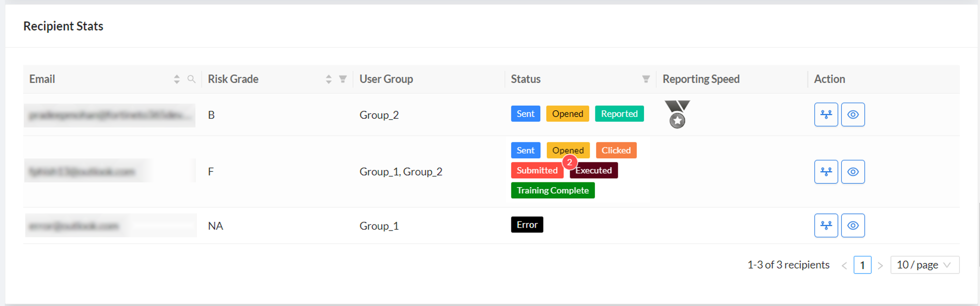The width and height of the screenshot is (980, 306).
Task: Sort by Risk Grade
Action: [x=328, y=79]
